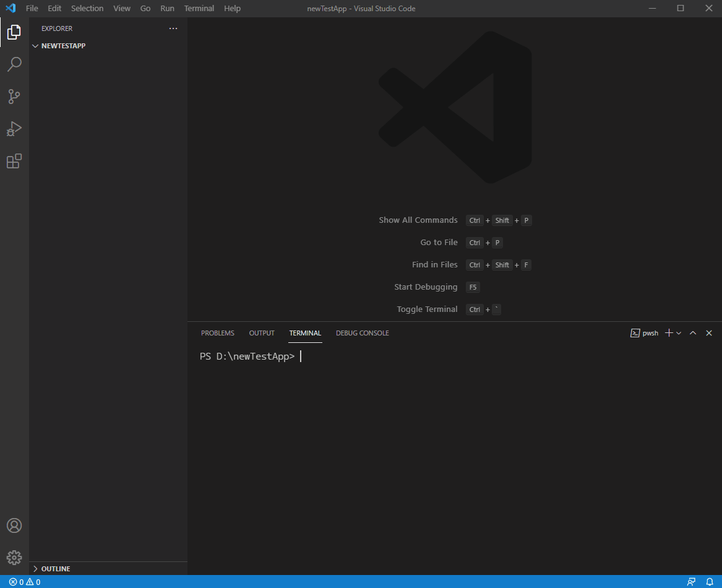Open the Run menu

[x=167, y=8]
